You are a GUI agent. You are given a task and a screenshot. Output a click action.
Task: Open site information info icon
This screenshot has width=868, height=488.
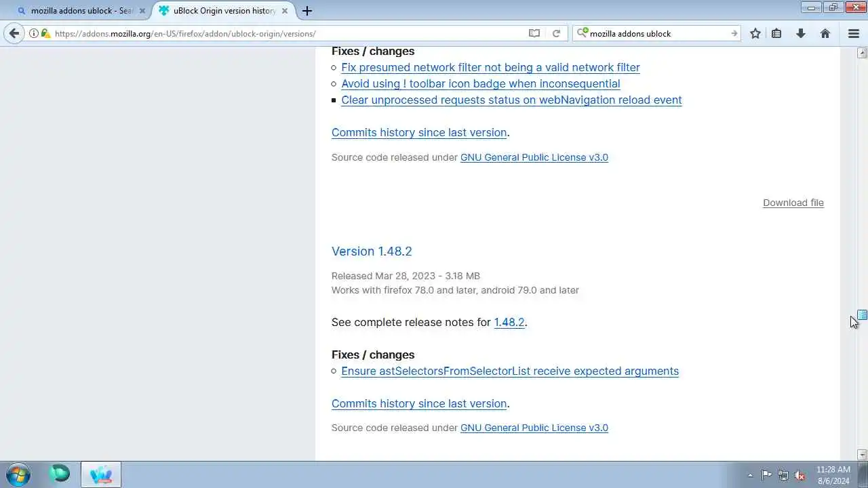point(34,33)
